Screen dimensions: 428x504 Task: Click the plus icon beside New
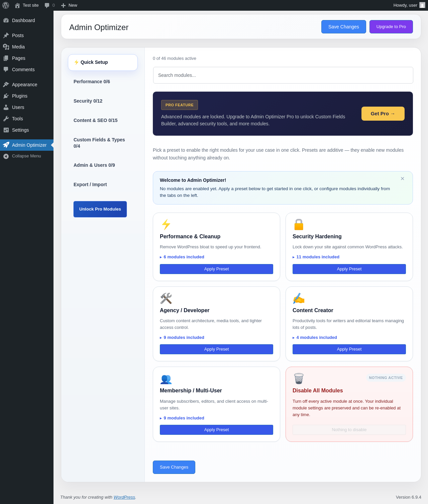click(63, 5)
